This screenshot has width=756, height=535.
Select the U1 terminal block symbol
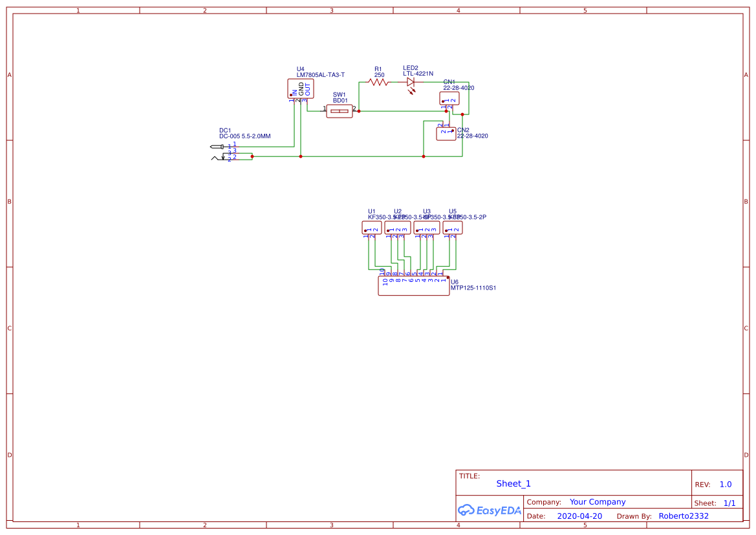pos(372,228)
